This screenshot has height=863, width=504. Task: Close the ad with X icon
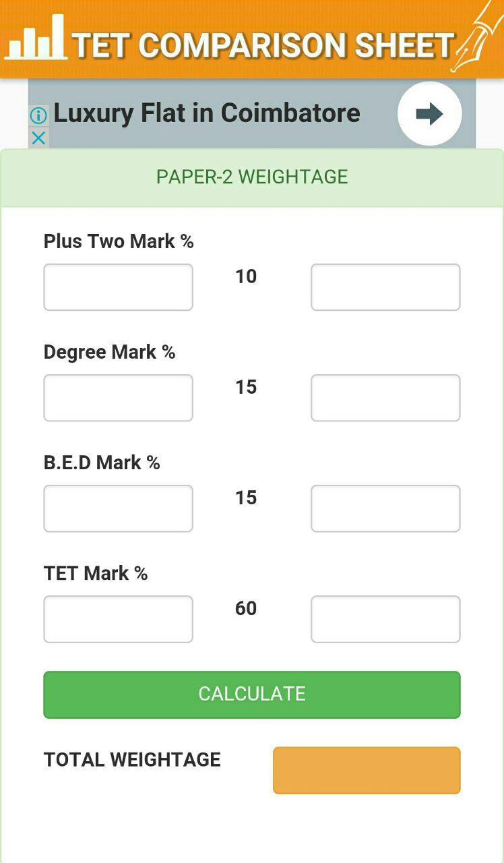38,138
